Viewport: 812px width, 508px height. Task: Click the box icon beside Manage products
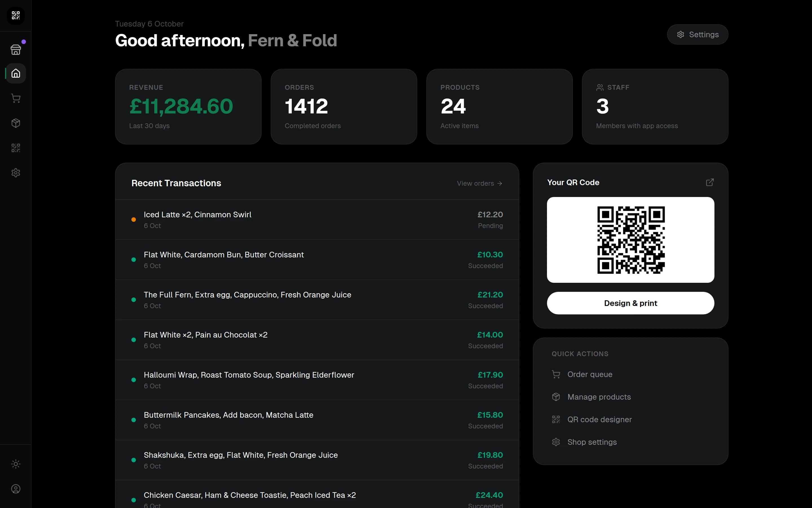556,397
